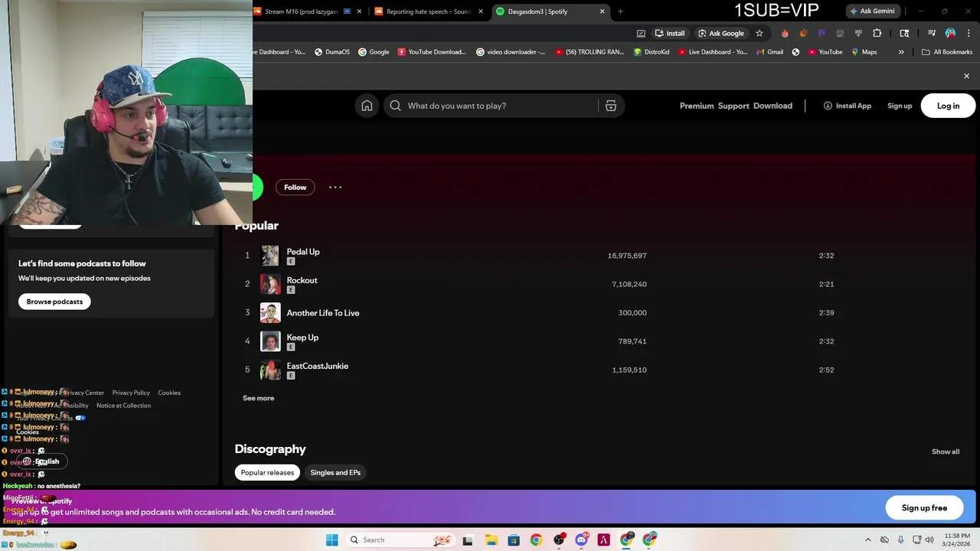The width and height of the screenshot is (980, 551).
Task: Expand popular tracks with See more
Action: (258, 398)
